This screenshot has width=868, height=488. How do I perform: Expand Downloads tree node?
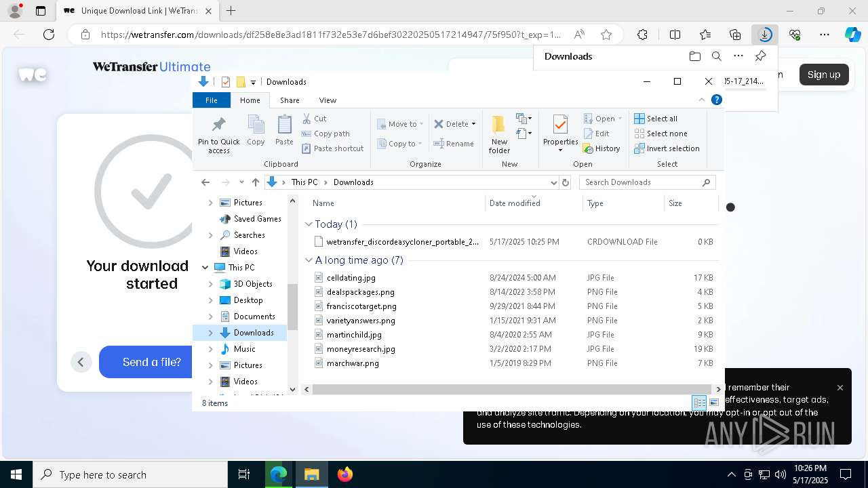(210, 333)
